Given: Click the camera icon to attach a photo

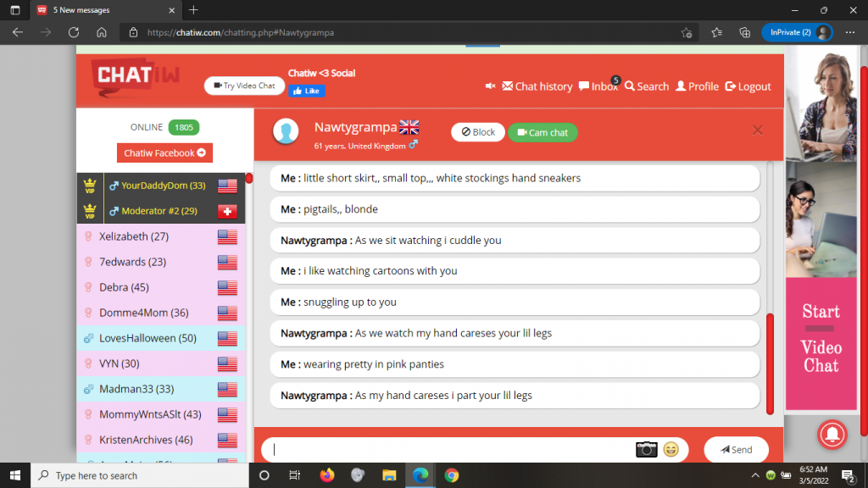Looking at the screenshot, I should click(x=647, y=449).
